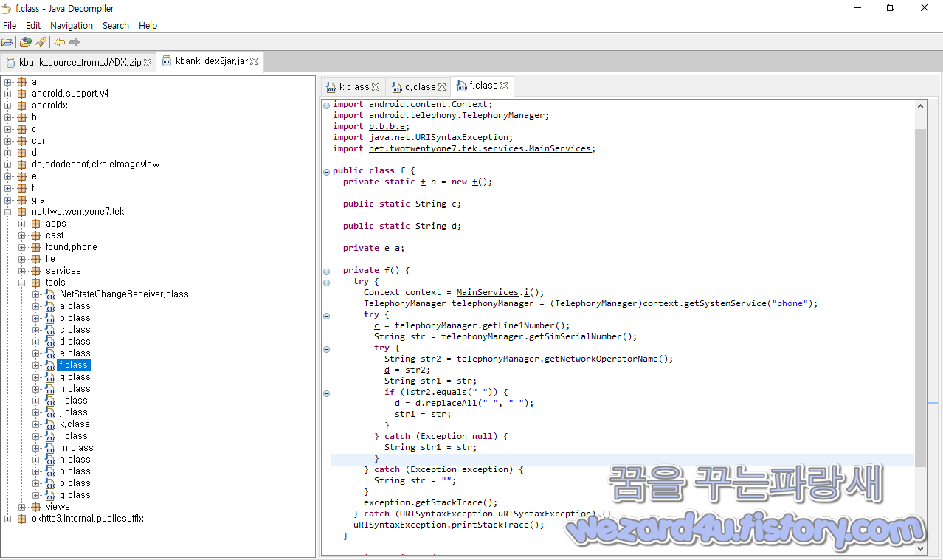Collapse the private f() constructor fold marker
Image resolution: width=943 pixels, height=560 pixels.
(327, 271)
